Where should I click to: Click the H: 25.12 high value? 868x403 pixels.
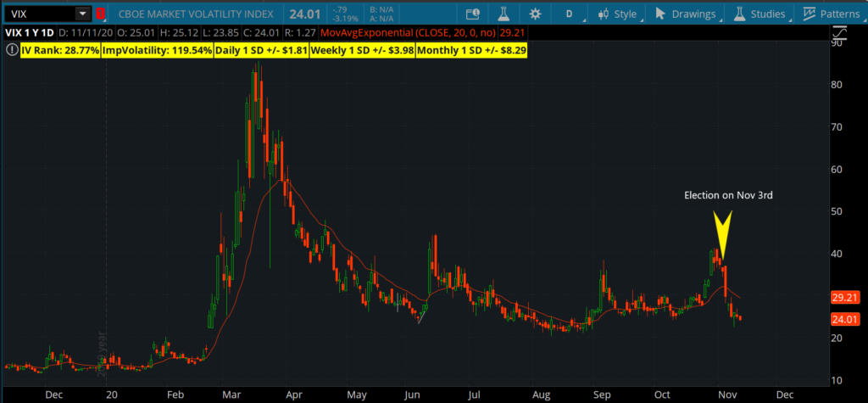[x=181, y=33]
